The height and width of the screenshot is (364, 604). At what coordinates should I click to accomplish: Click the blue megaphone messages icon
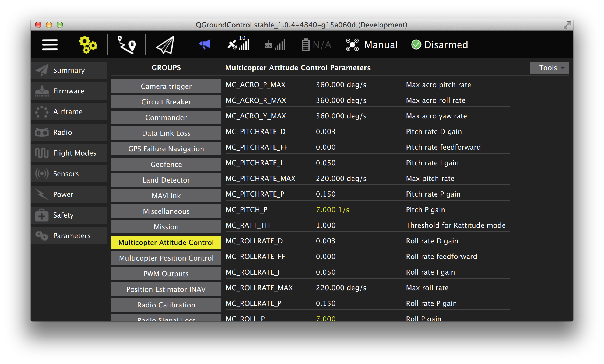(x=205, y=45)
